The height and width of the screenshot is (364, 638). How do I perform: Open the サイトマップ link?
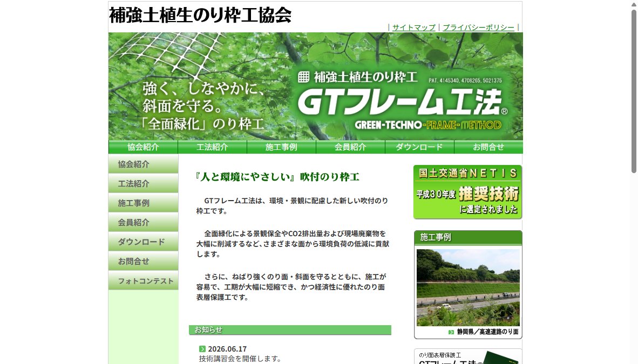413,28
